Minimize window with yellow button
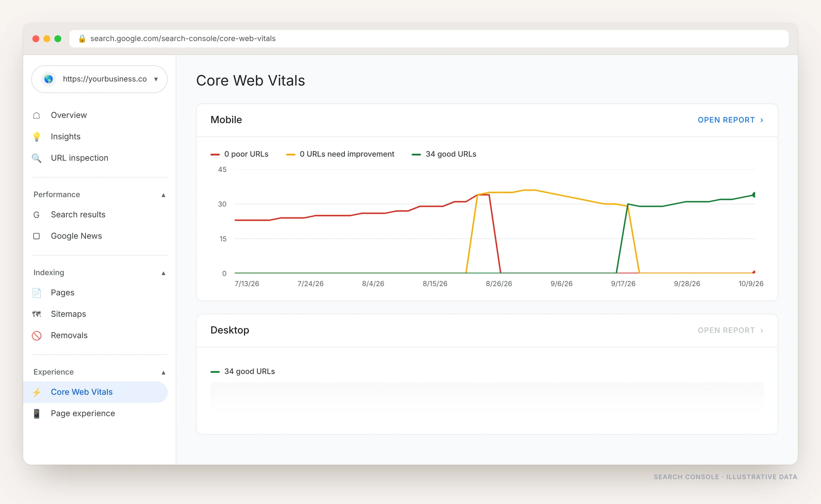821x504 pixels. tap(47, 39)
